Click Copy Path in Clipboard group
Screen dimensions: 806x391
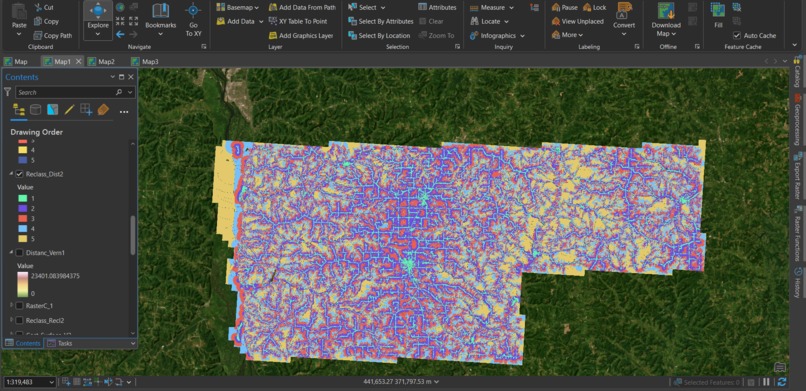(52, 35)
